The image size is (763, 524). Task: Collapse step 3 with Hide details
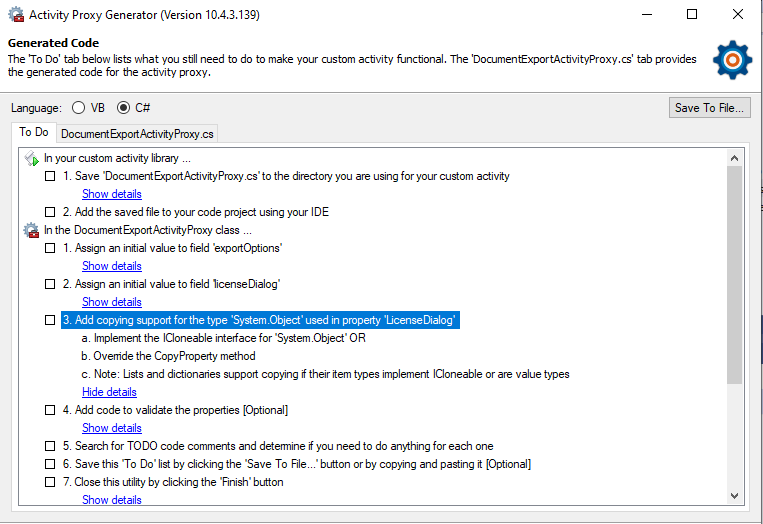[x=109, y=392]
